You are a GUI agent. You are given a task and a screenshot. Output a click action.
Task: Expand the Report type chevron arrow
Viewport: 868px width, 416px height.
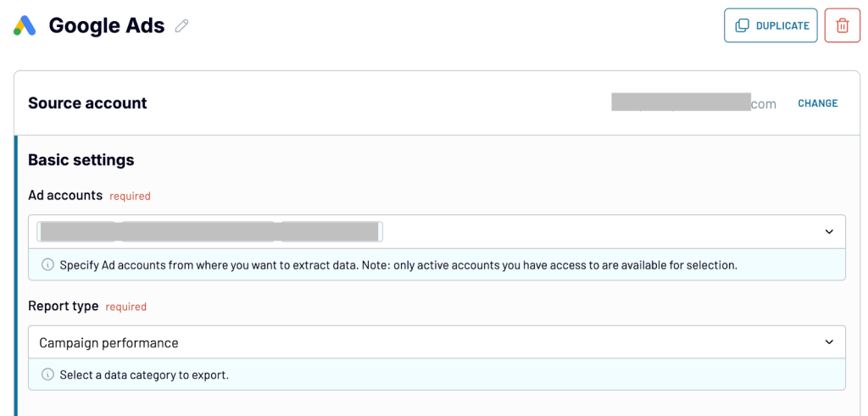[x=829, y=342]
